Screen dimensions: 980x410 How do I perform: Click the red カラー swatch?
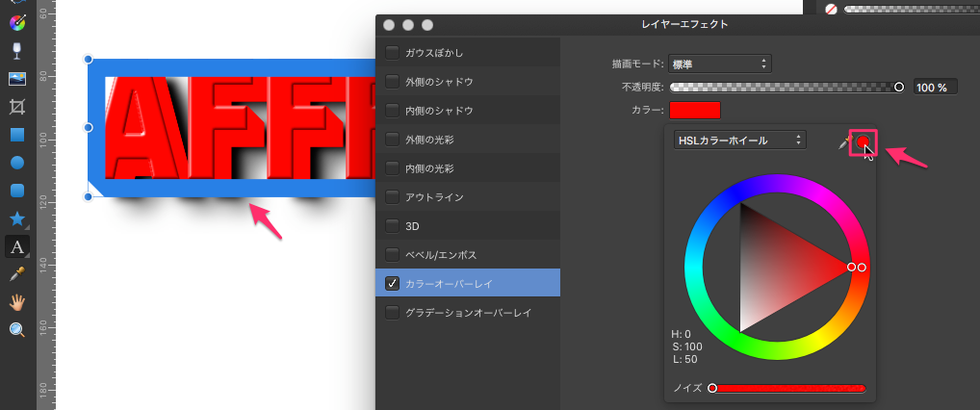click(695, 111)
